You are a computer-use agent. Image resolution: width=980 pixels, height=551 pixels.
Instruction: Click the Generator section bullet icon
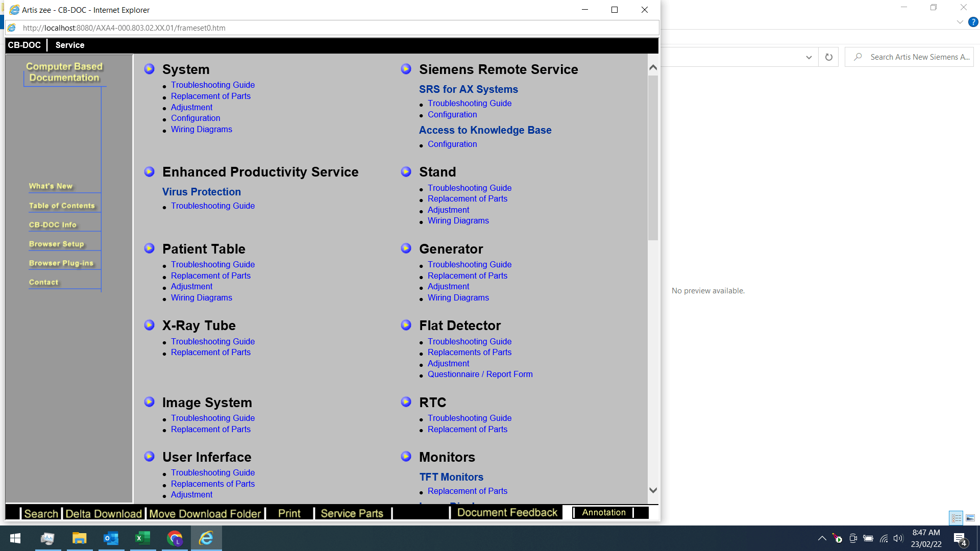pyautogui.click(x=406, y=248)
